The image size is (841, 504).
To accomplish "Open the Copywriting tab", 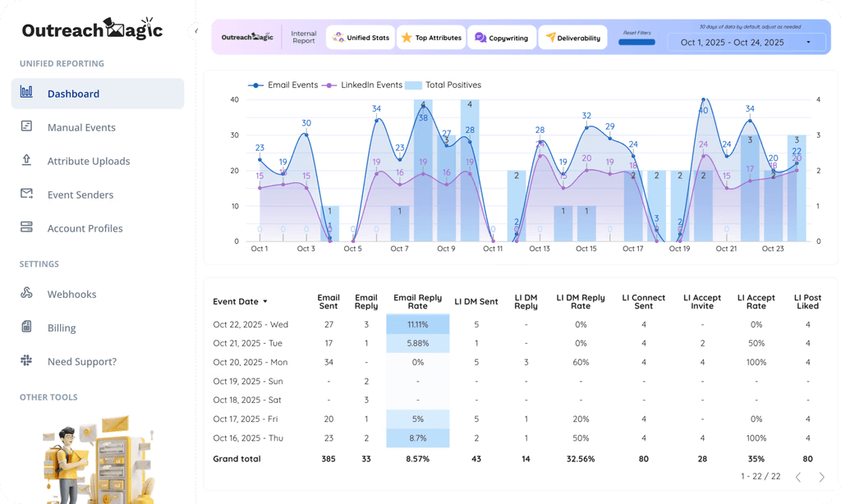I will [x=502, y=37].
